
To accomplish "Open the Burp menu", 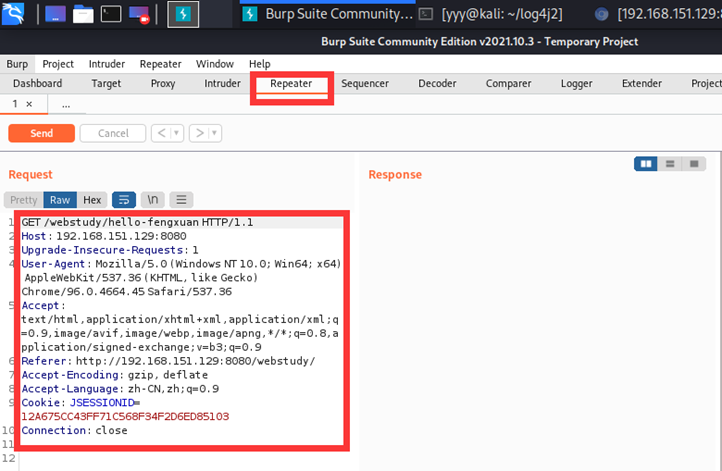I will coord(17,64).
